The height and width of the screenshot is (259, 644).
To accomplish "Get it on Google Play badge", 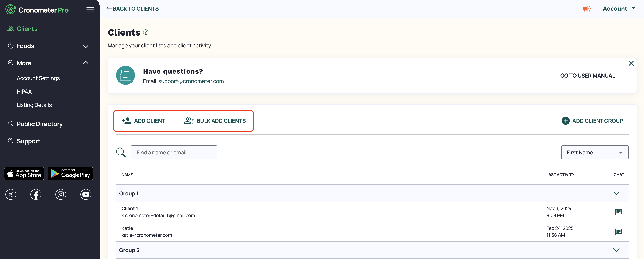I will tap(70, 173).
